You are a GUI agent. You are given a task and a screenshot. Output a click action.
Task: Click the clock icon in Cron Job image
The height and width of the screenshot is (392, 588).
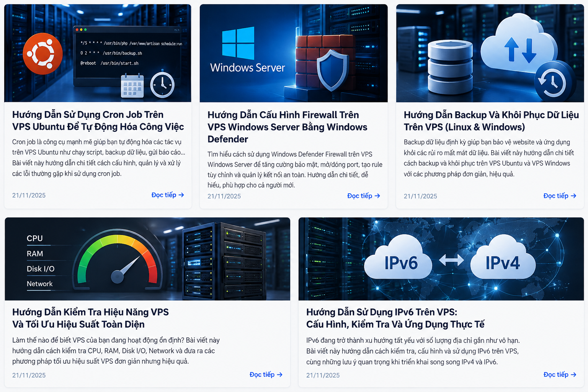[162, 85]
